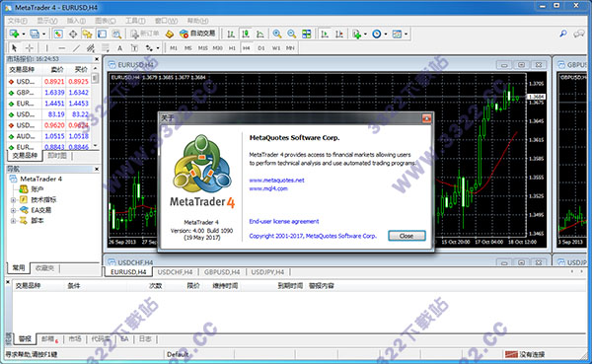Select the GBP... row in Market Watch

pos(49,92)
